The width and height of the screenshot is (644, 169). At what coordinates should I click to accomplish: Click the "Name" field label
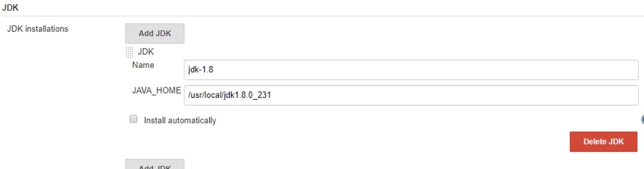[x=143, y=65]
